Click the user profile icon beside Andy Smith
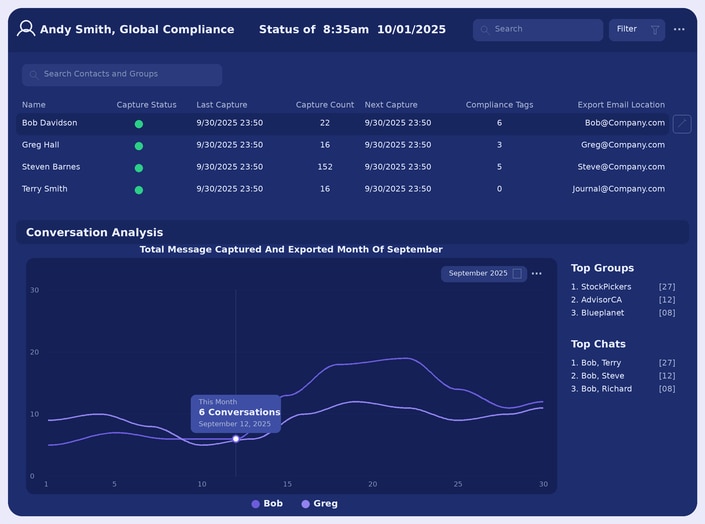This screenshot has width=705, height=524. tap(26, 28)
